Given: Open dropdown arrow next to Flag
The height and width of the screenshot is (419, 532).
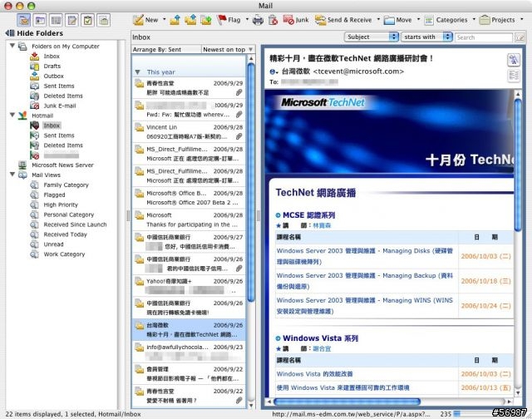Looking at the screenshot, I should click(x=247, y=19).
